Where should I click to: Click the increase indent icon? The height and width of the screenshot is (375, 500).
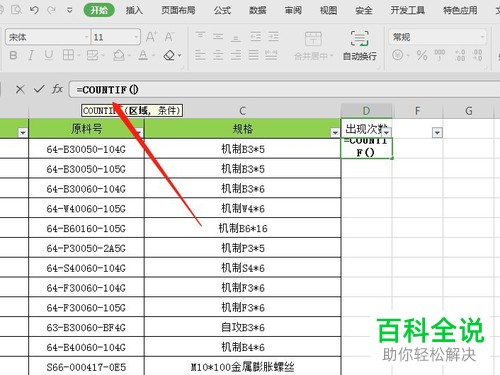(x=273, y=36)
